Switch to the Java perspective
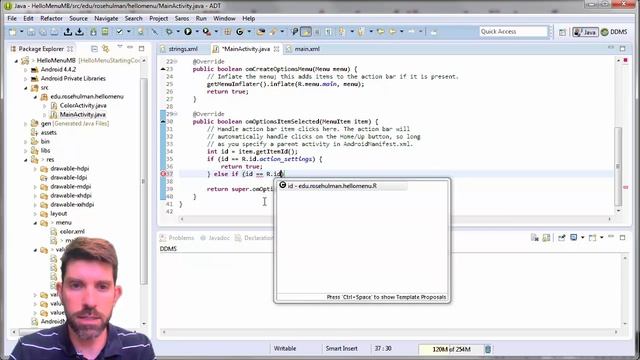 pyautogui.click(x=585, y=32)
